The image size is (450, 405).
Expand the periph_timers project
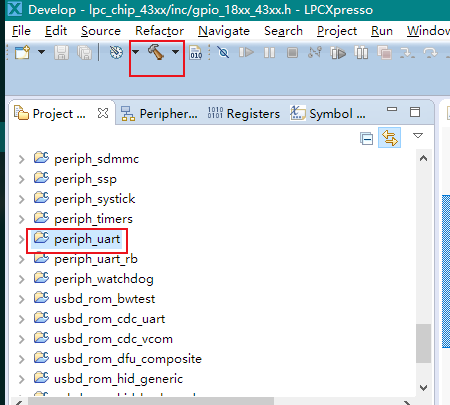pyautogui.click(x=22, y=219)
